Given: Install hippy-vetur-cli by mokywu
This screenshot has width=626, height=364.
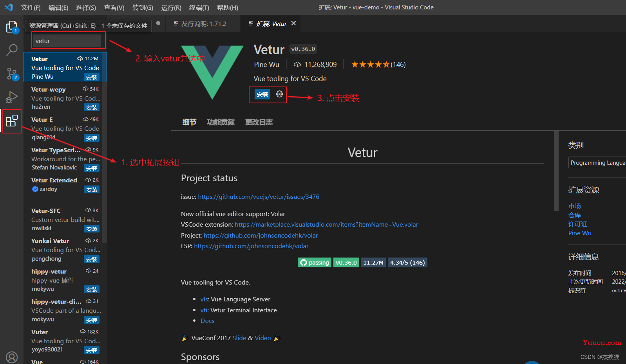Looking at the screenshot, I should (x=92, y=320).
